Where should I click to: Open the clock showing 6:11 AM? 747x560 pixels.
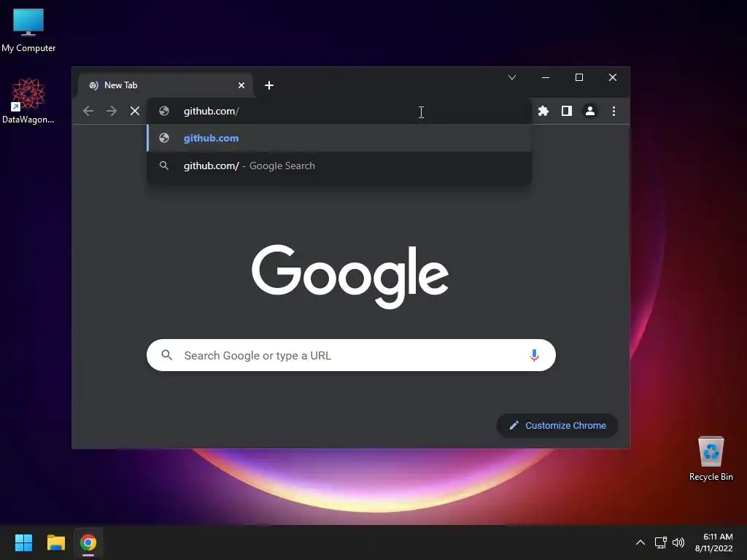pos(713,542)
